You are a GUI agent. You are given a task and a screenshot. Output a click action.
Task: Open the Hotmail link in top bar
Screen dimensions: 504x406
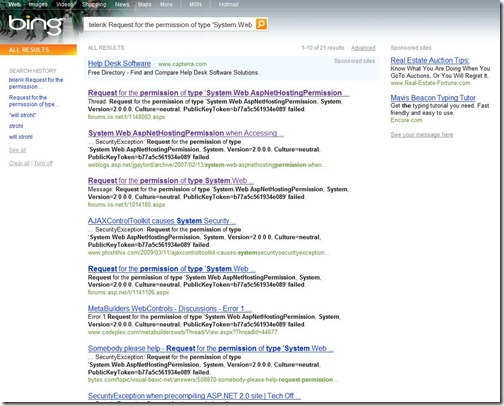[228, 4]
